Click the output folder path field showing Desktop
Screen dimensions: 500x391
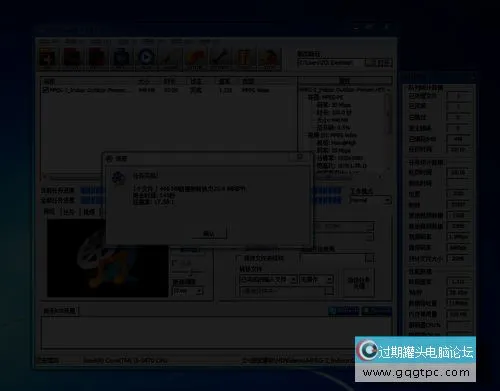[x=331, y=63]
